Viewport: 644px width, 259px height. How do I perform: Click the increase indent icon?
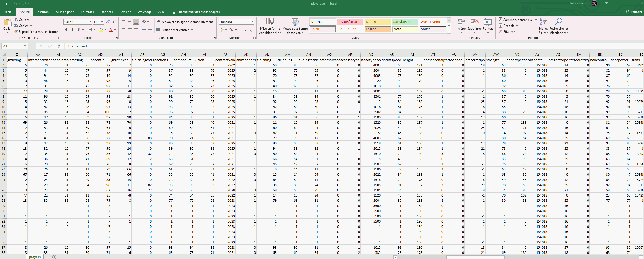(150, 30)
